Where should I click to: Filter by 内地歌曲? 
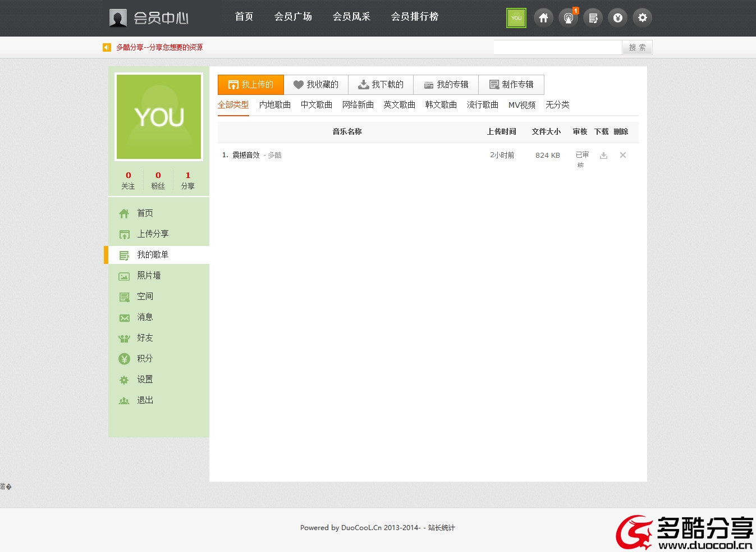(275, 105)
